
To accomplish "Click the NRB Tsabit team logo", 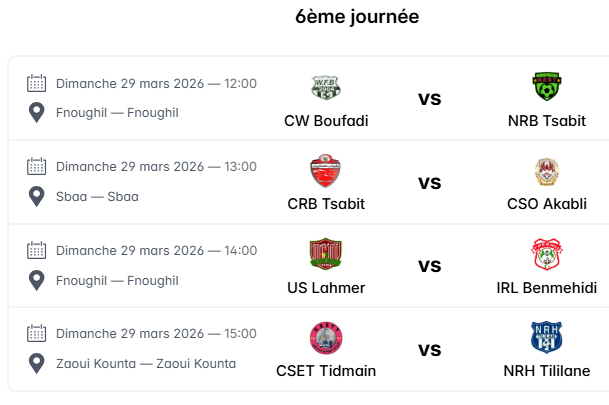I will click(547, 88).
